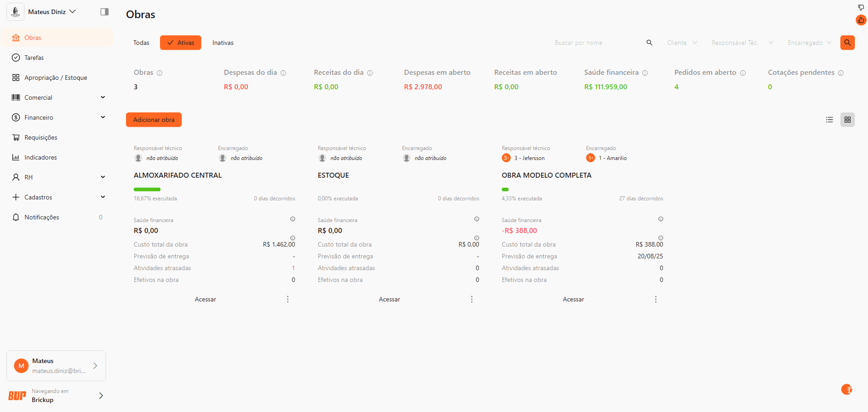Click the magnifier icon in search field

[x=650, y=43]
